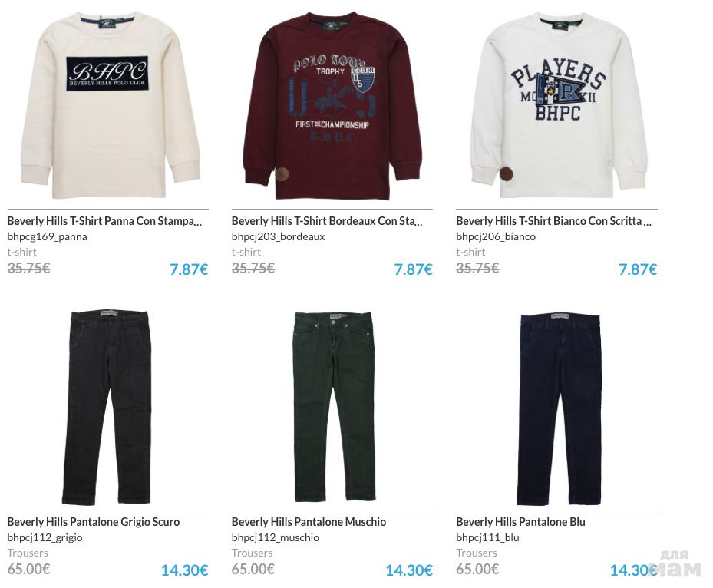Image resolution: width=713 pixels, height=588 pixels.
Task: Click Beverly Hills T-Shirt Bordeaux title link
Action: click(x=327, y=221)
